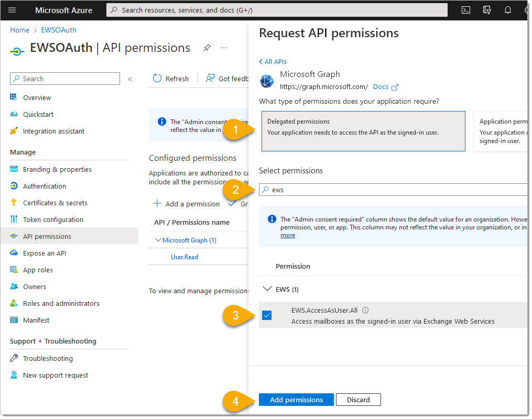Click the left menu Search box
Viewport: 532px width, 419px height.
click(65, 79)
